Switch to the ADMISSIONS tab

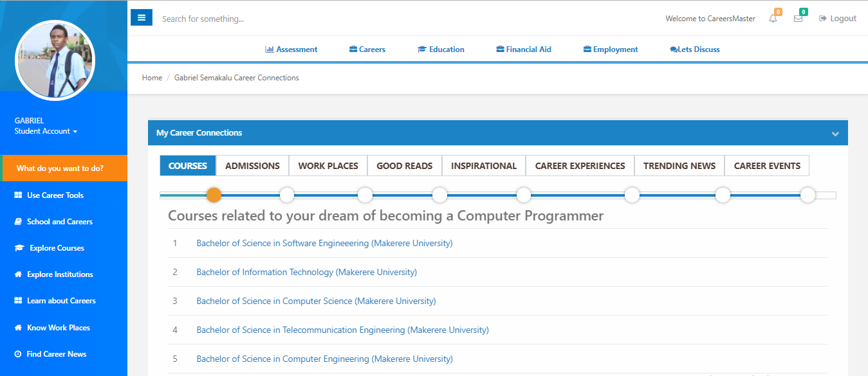tap(252, 166)
